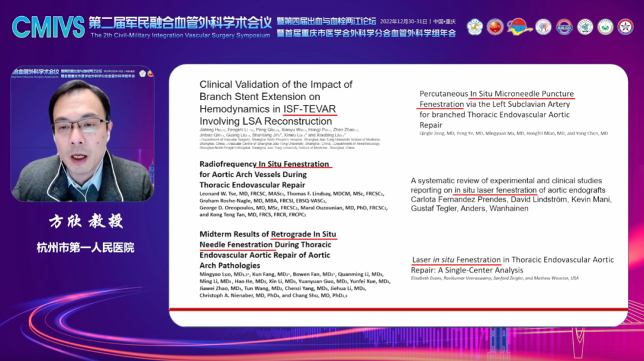
Task: Click the banner line 暨首届重庆市医学会外科学分会血管外科学组年会
Action: click(x=366, y=33)
